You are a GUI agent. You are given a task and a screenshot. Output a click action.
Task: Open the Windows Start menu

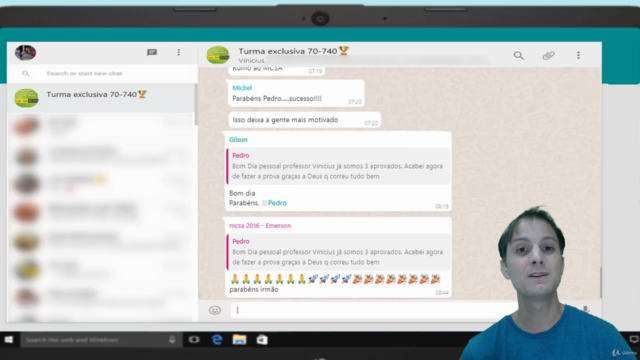pos(9,340)
